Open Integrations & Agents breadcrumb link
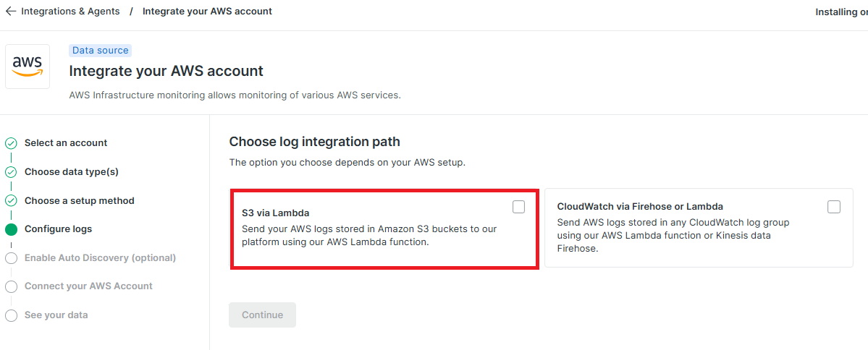This screenshot has width=868, height=350. point(70,11)
